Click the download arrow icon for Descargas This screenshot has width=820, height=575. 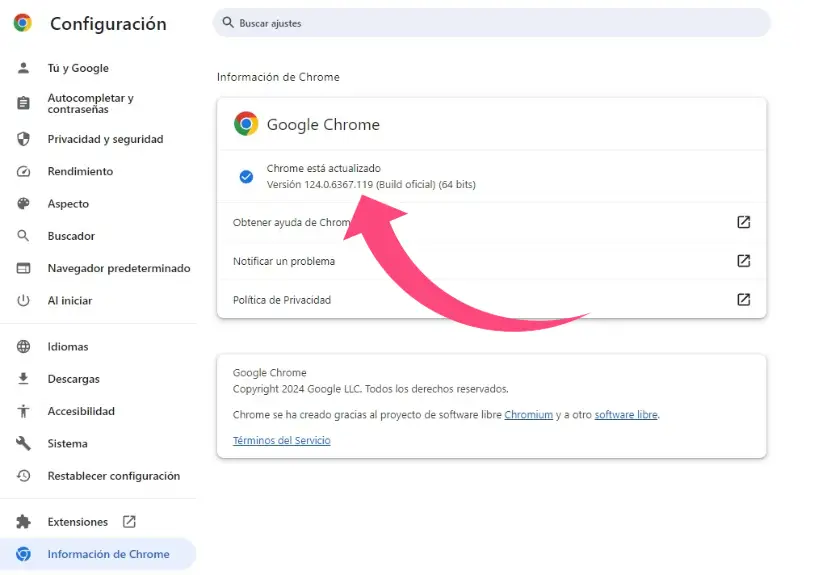tap(23, 378)
